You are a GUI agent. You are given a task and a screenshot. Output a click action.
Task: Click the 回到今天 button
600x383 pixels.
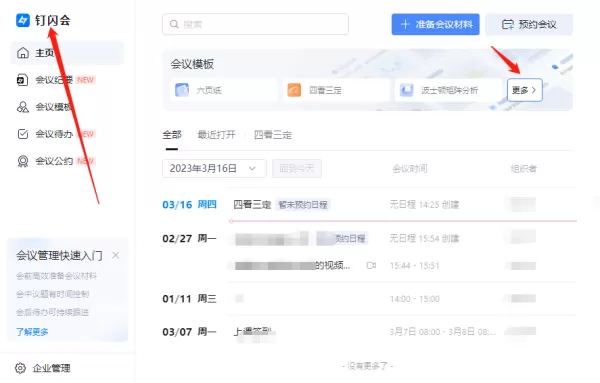point(297,168)
